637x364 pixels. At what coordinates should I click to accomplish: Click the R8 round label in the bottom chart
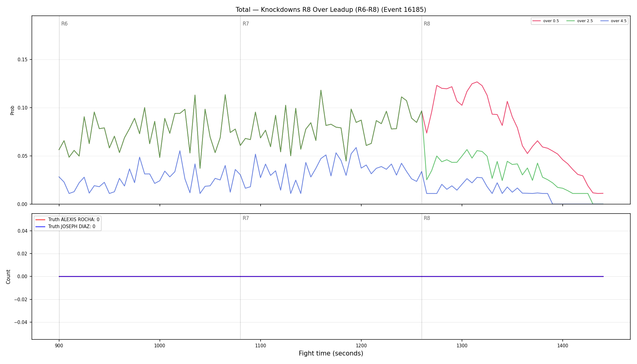(x=427, y=218)
